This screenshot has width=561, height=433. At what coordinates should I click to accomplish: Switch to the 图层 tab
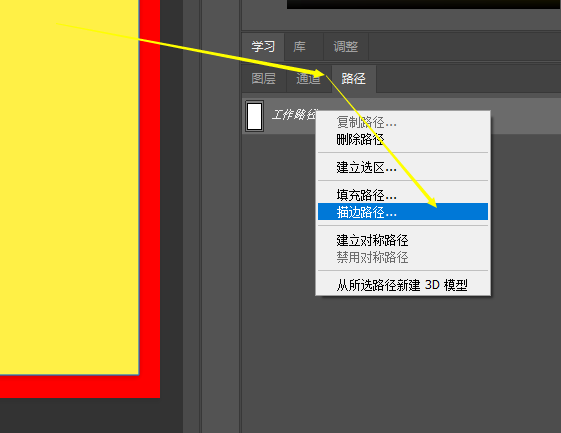point(264,78)
